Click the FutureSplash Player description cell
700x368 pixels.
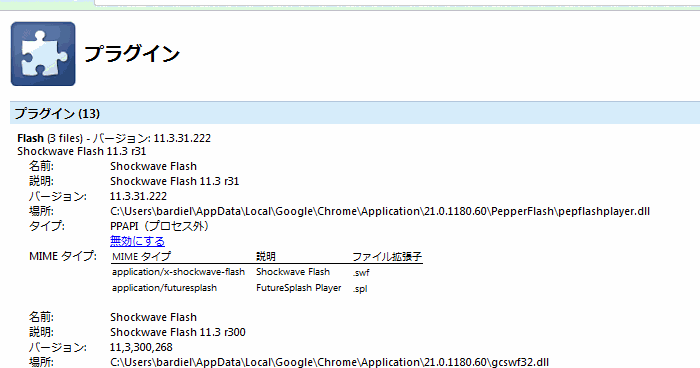[x=298, y=288]
